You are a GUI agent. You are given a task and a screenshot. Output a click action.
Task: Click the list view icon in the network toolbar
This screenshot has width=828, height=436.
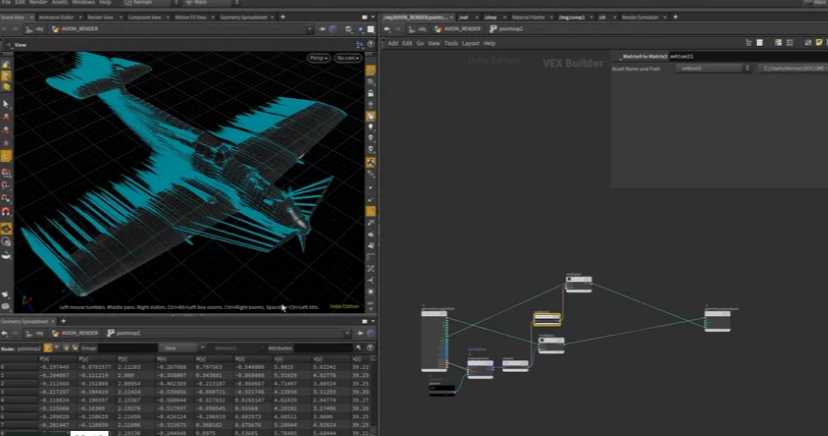(x=762, y=43)
